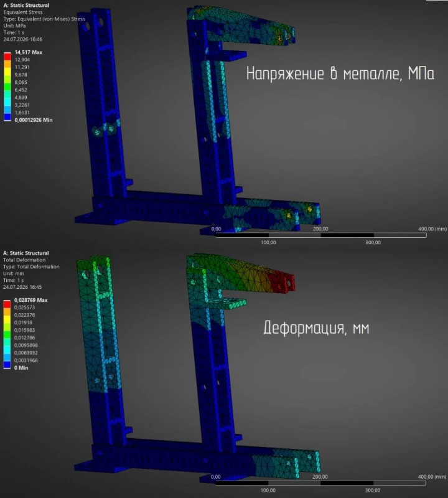Click the upper stressed arm in stress plot

point(242,26)
